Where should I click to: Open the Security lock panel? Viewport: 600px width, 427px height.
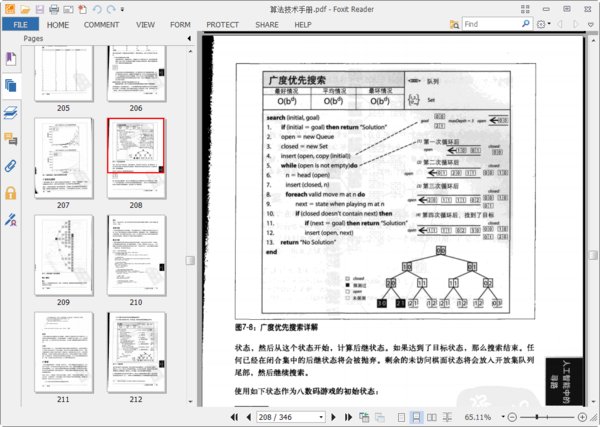tap(11, 193)
